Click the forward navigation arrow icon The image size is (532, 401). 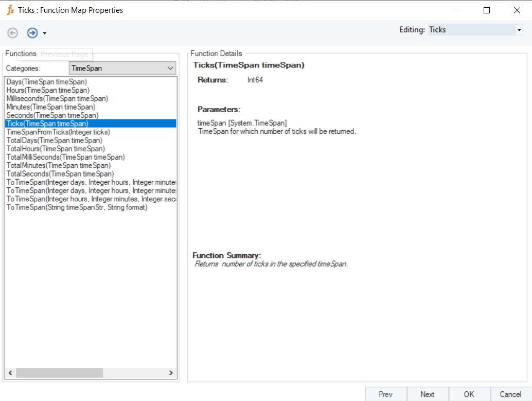tap(32, 33)
